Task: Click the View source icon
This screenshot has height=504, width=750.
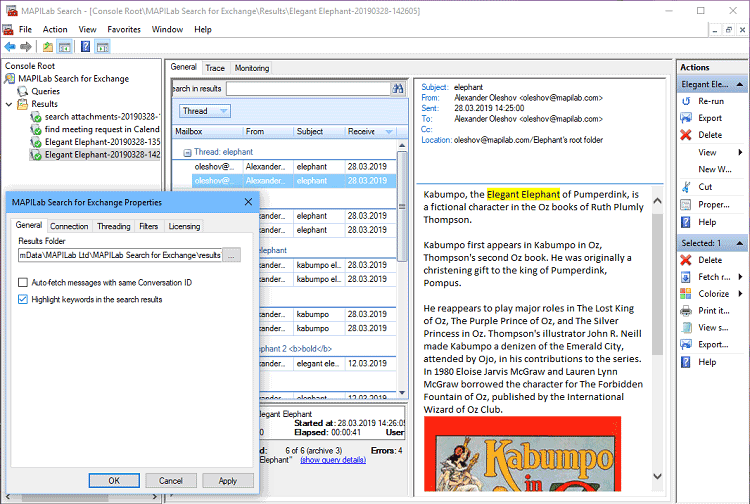Action: click(x=686, y=328)
